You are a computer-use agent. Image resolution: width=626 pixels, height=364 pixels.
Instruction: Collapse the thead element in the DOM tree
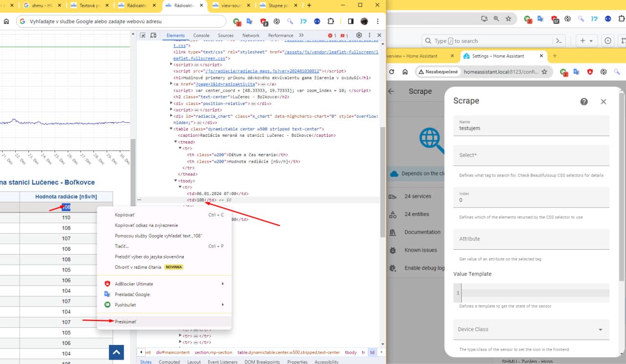coord(176,141)
